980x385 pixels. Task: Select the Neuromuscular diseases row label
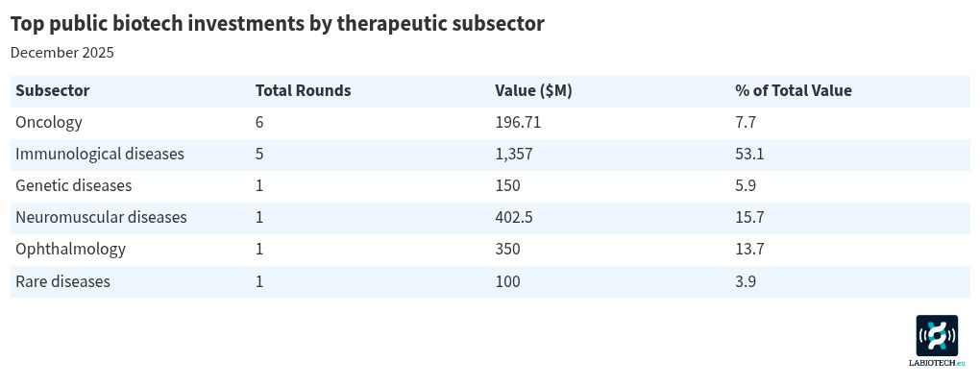coord(101,218)
